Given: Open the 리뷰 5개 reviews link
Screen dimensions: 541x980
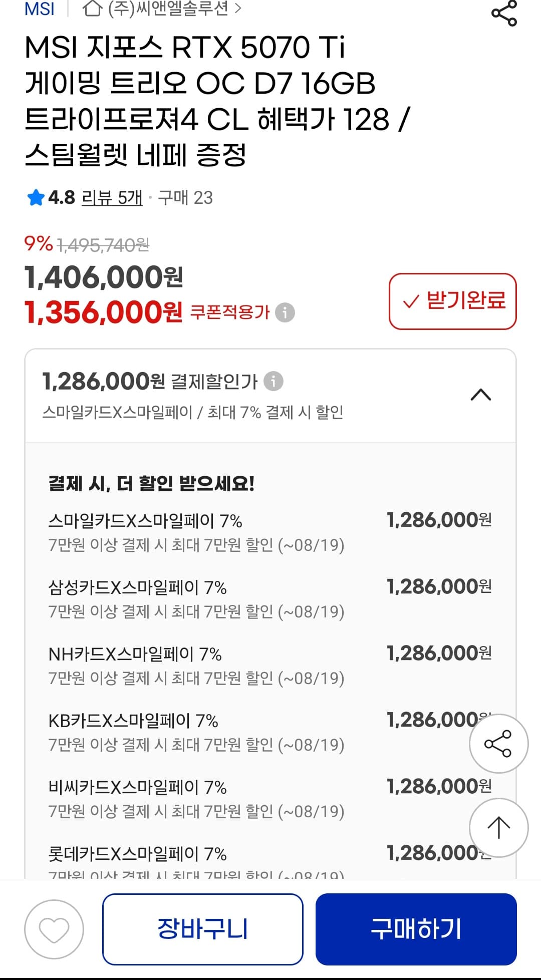Looking at the screenshot, I should click(x=112, y=198).
